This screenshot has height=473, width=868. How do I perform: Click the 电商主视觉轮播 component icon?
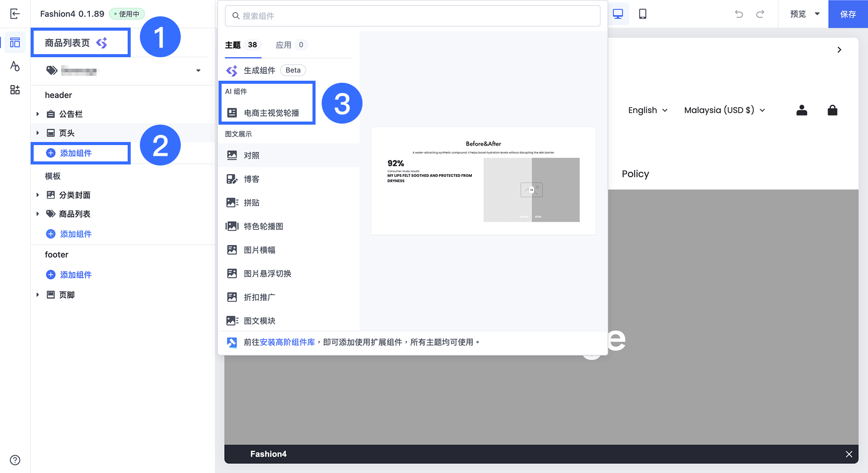tap(232, 113)
